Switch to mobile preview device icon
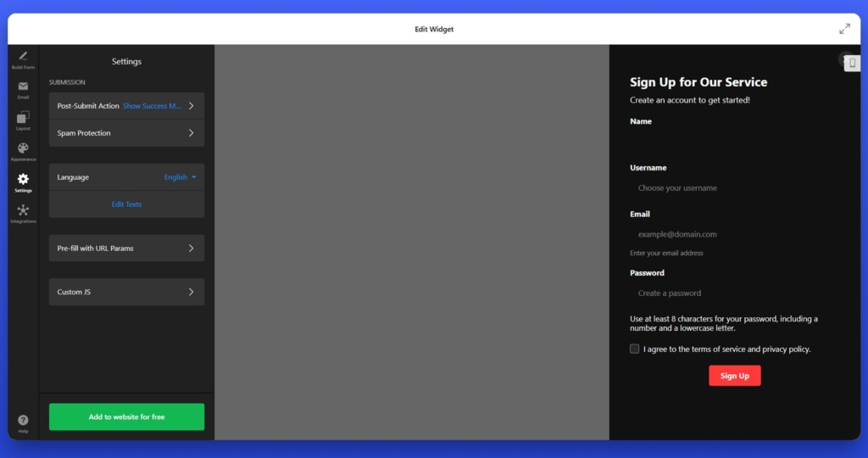 (853, 63)
